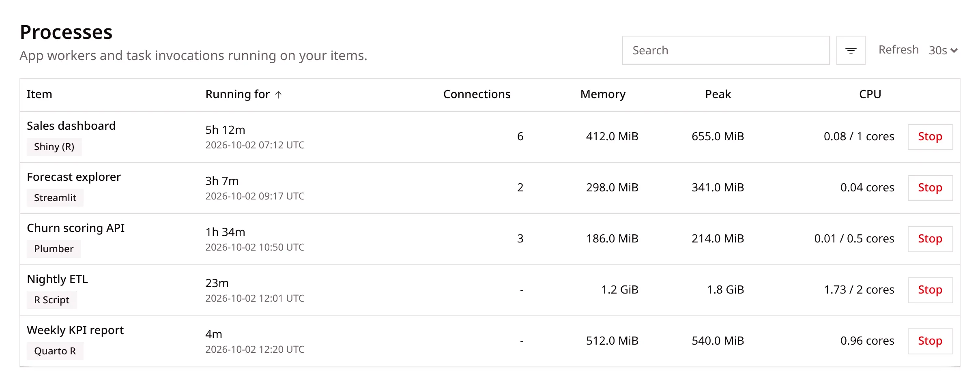
Task: Click the Shiny (R) tag
Action: 54,147
